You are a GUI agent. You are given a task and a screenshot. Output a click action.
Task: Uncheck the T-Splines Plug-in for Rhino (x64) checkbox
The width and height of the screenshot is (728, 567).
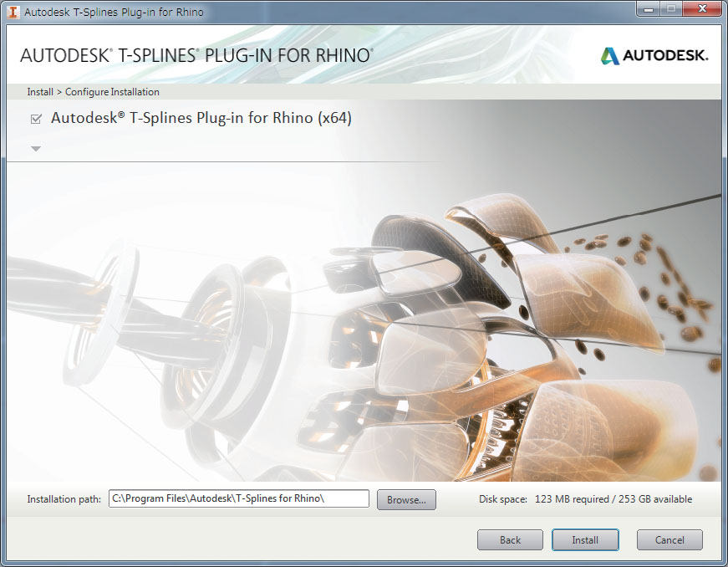[x=36, y=119]
